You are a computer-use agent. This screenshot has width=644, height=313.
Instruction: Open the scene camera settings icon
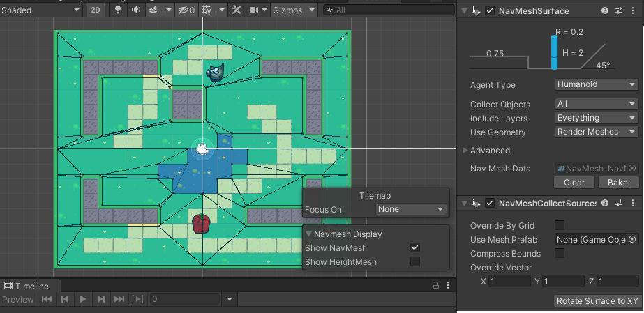pos(255,10)
